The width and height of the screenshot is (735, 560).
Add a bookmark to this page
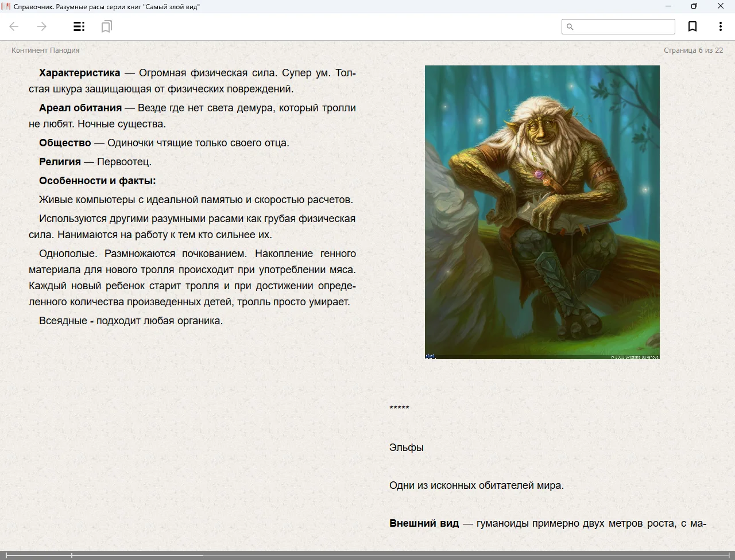pyautogui.click(x=693, y=26)
